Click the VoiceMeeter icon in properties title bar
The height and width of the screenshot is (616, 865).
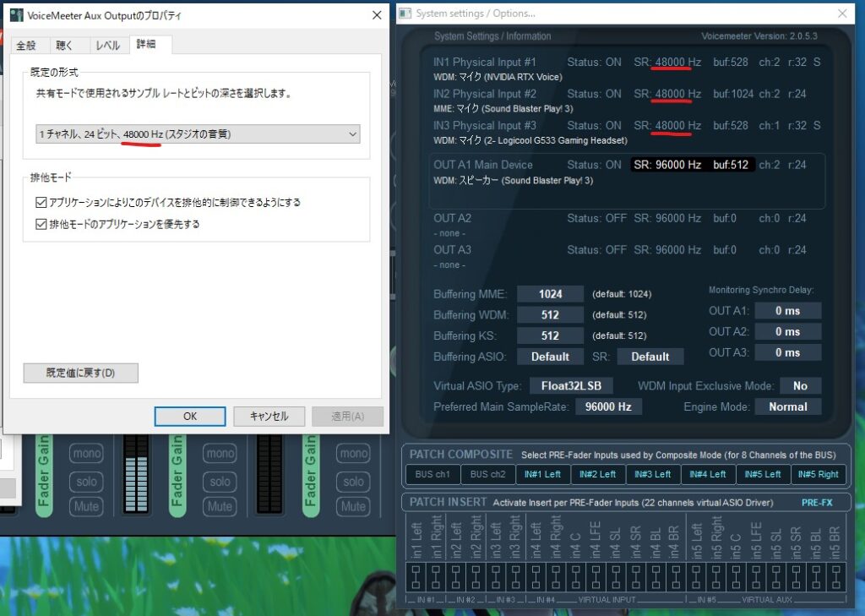pyautogui.click(x=16, y=15)
